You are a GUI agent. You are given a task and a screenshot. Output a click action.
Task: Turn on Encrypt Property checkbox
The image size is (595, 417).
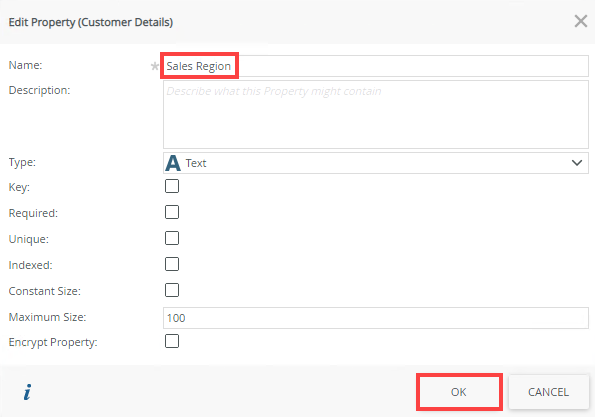(172, 341)
